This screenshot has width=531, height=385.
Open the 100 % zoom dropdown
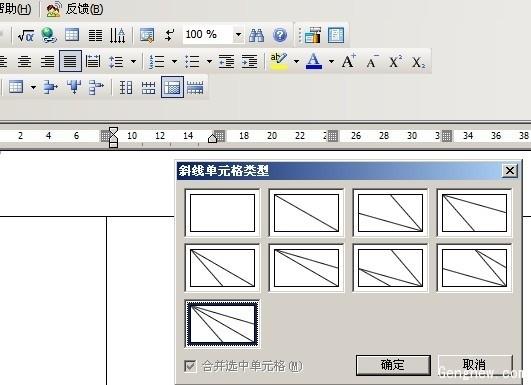pyautogui.click(x=238, y=35)
